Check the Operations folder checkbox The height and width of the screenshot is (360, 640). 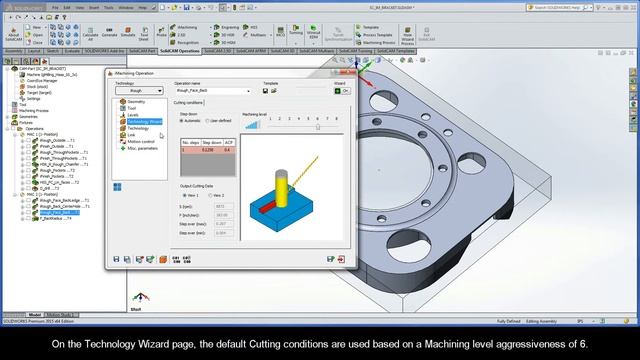coord(13,128)
